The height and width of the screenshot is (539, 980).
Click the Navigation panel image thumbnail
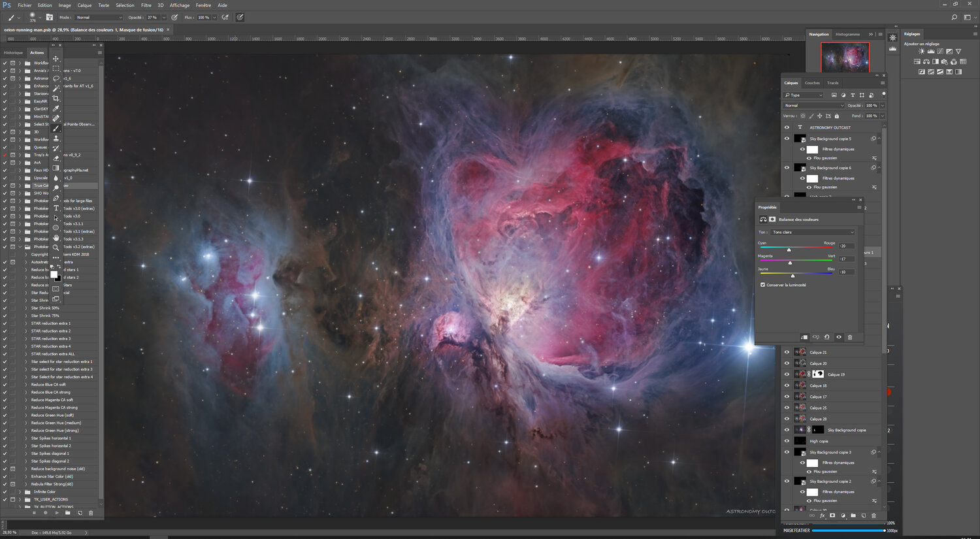pos(845,57)
